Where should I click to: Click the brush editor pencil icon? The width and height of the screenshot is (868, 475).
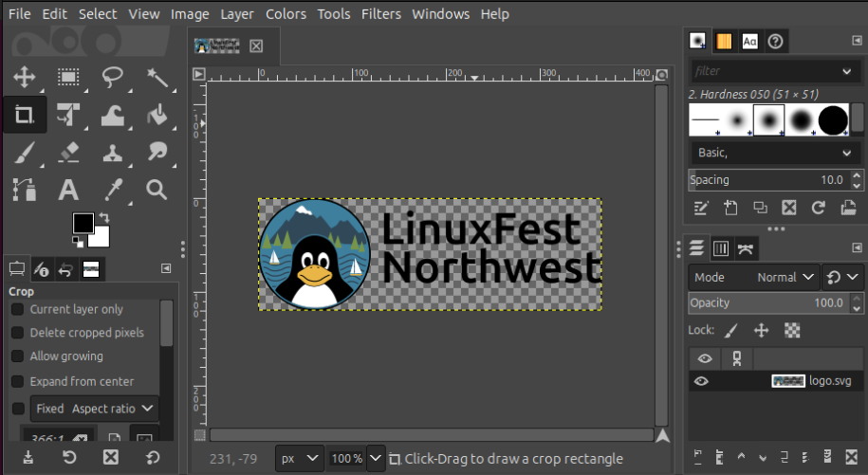(701, 208)
